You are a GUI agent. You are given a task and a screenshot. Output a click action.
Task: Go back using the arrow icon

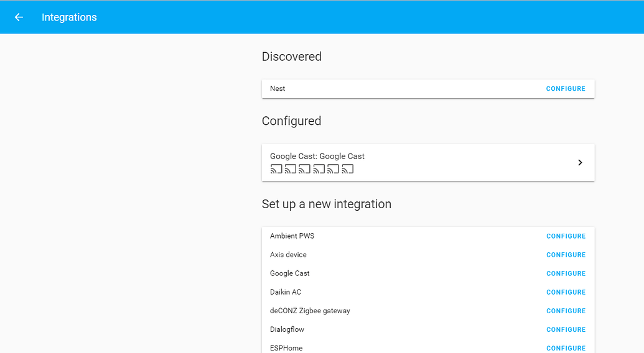pos(19,17)
